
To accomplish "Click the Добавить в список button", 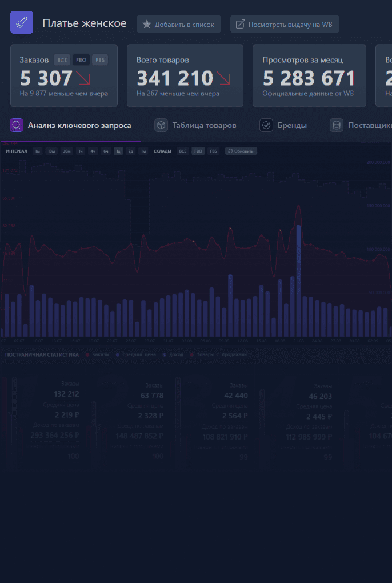I will (179, 24).
